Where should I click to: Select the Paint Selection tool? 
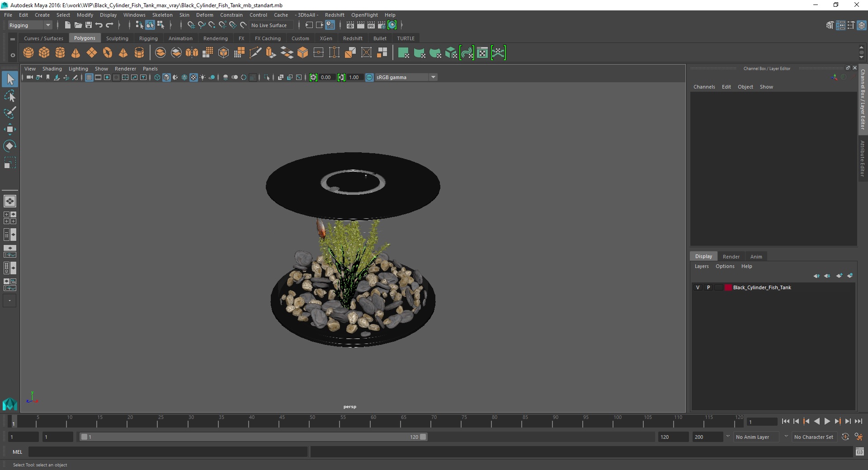(10, 113)
